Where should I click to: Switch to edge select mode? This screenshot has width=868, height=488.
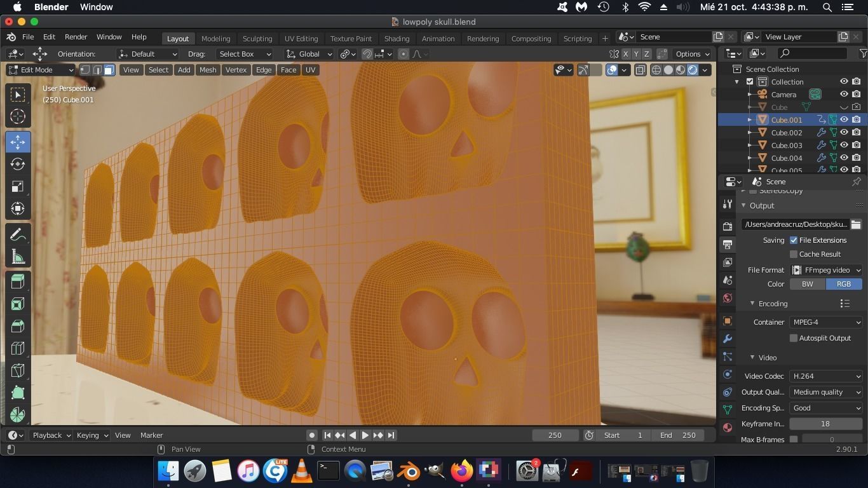(x=98, y=70)
